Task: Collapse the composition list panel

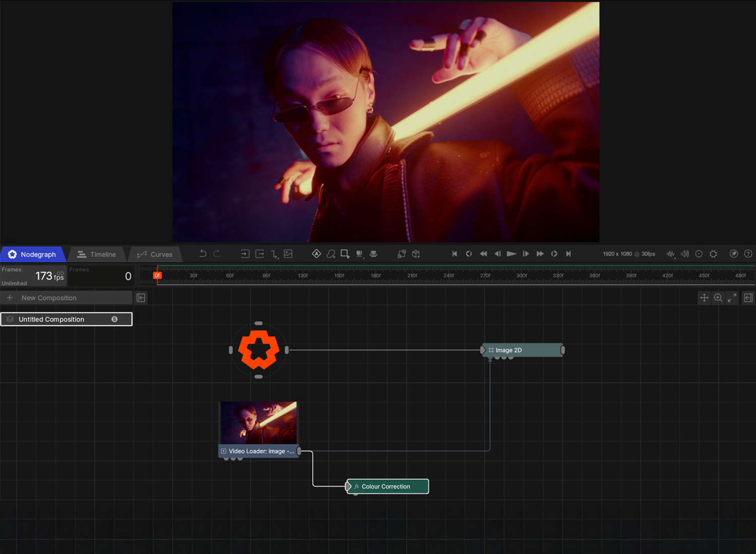Action: coord(141,298)
